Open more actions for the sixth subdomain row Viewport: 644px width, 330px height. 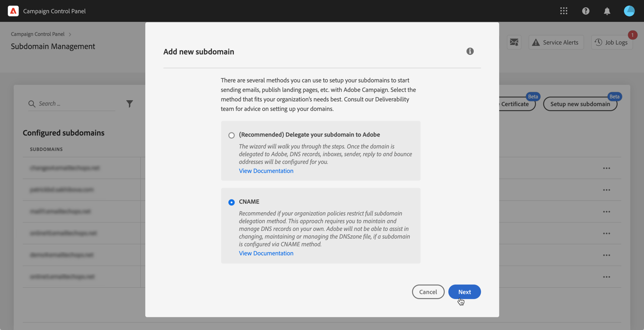pyautogui.click(x=607, y=277)
